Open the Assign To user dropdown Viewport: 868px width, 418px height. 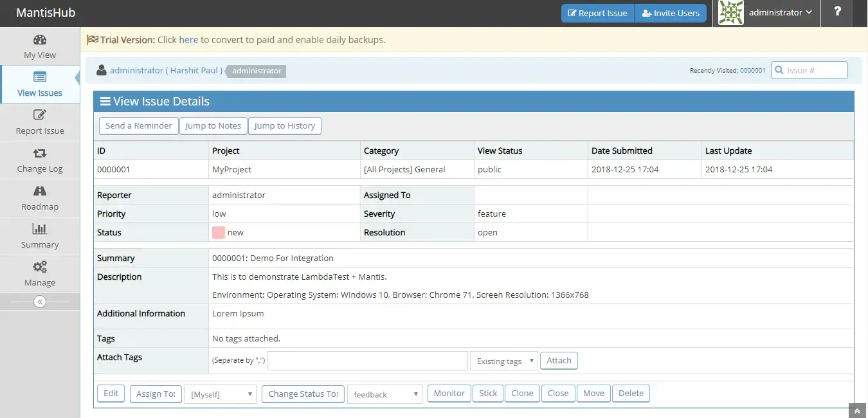[220, 394]
